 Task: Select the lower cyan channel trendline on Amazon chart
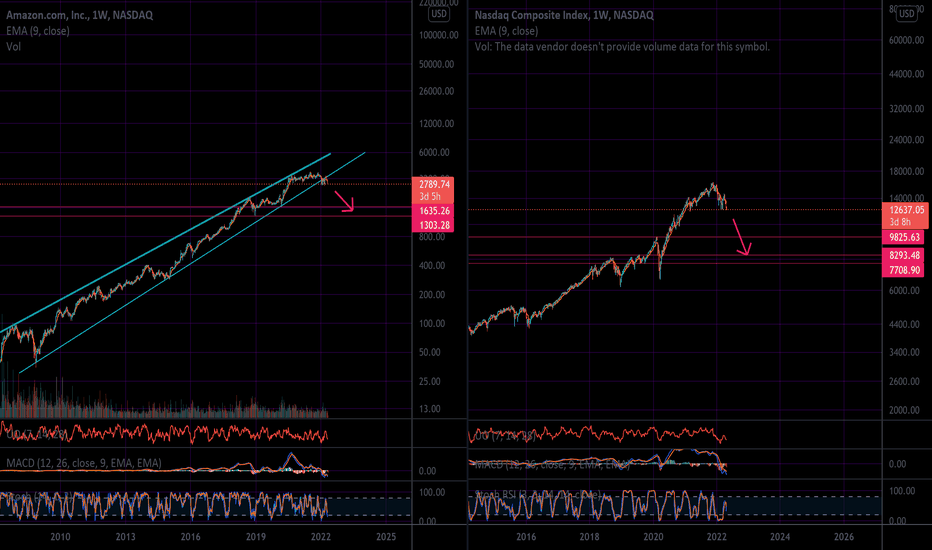pyautogui.click(x=192, y=262)
